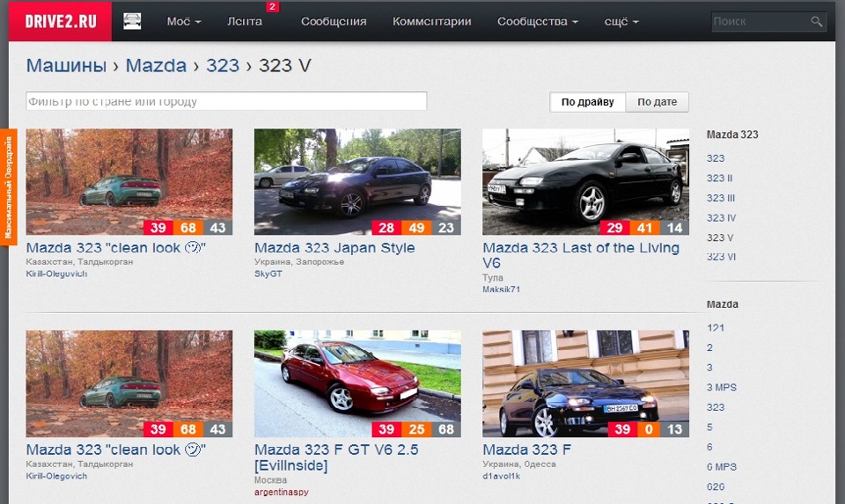This screenshot has width=845, height=504.
Task: Go to the 323 breadcrumb link
Action: (223, 66)
